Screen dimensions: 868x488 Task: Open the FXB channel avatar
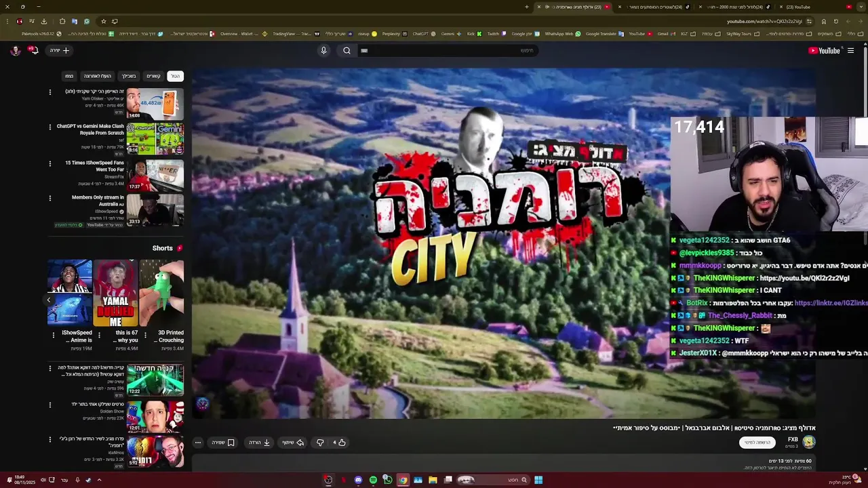click(x=808, y=442)
